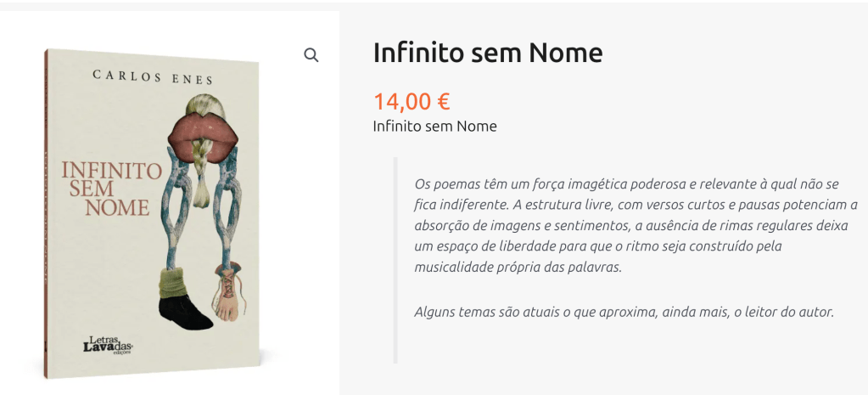Screen dimensions: 868x395
Task: Click author name "CARLOS ENES" on the cover
Action: pyautogui.click(x=153, y=77)
